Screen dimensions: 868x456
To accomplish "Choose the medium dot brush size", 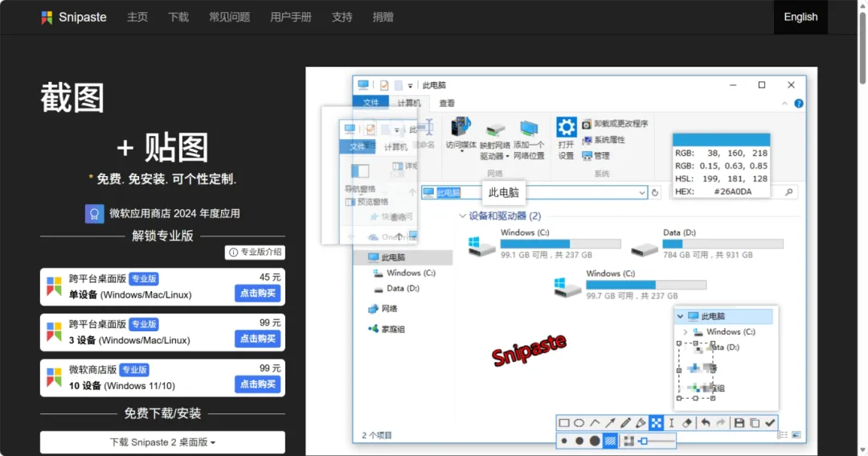I will pyautogui.click(x=579, y=441).
